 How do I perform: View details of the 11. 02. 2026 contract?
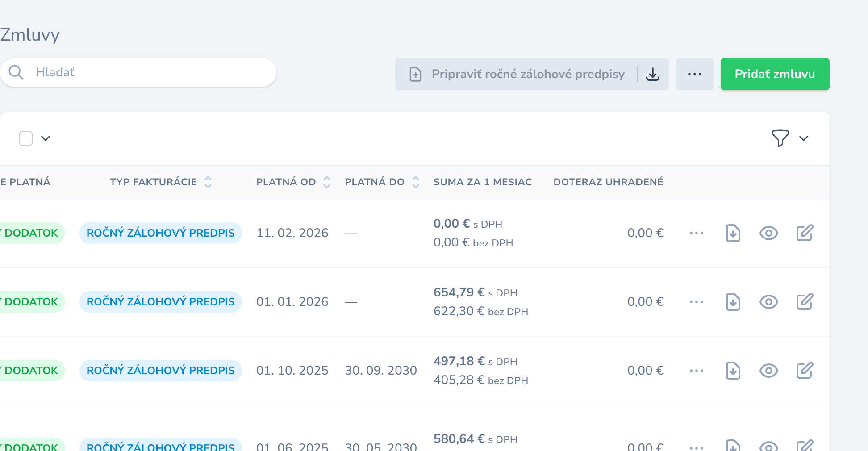coord(768,233)
